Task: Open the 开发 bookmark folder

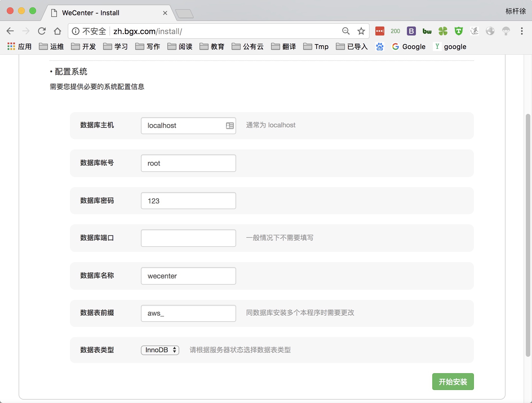Action: (83, 46)
